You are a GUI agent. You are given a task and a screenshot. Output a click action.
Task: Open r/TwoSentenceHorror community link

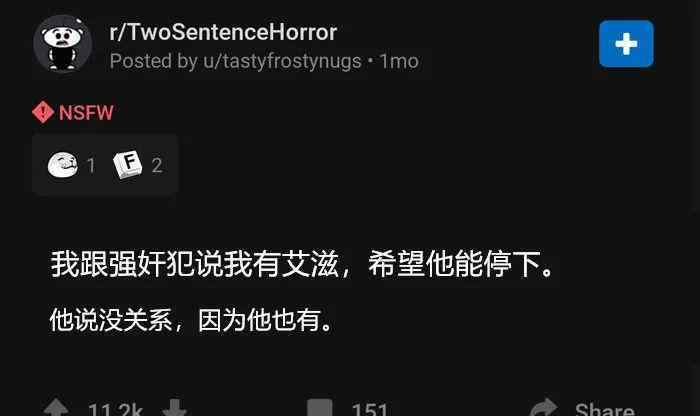point(223,32)
